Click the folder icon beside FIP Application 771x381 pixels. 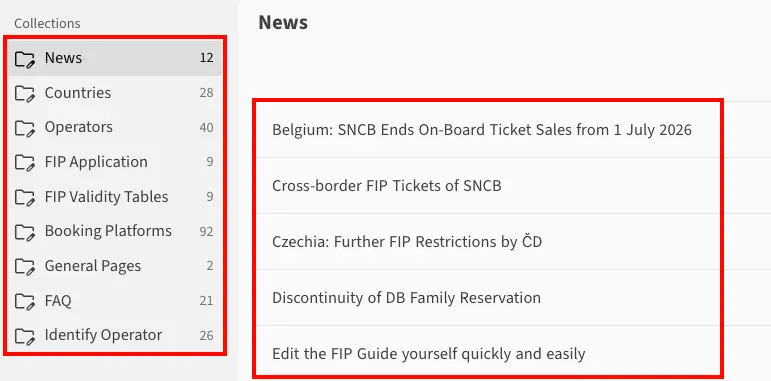click(x=25, y=163)
